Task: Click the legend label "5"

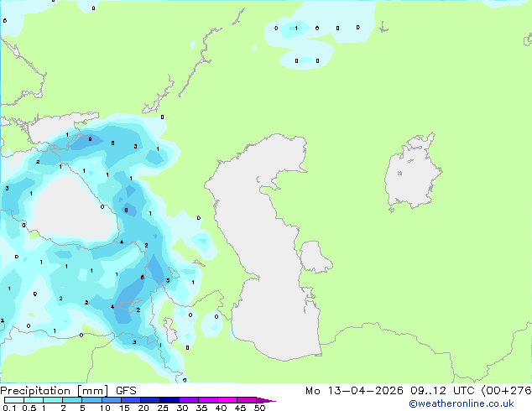Action: click(x=82, y=408)
